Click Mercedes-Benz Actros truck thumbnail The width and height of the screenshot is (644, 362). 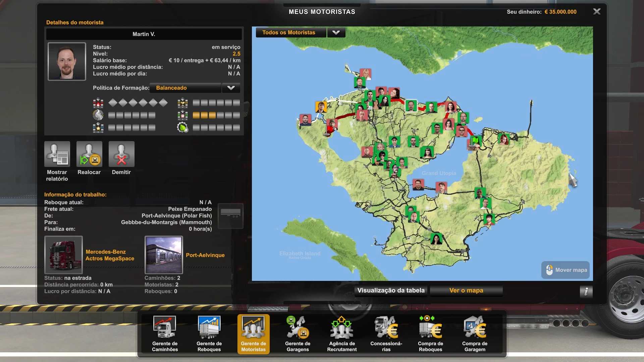63,255
